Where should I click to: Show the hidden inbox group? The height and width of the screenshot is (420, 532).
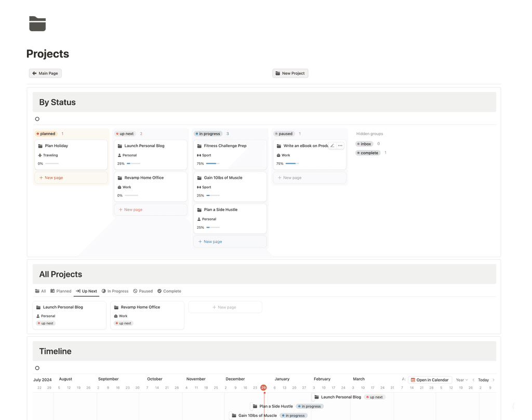(x=364, y=144)
